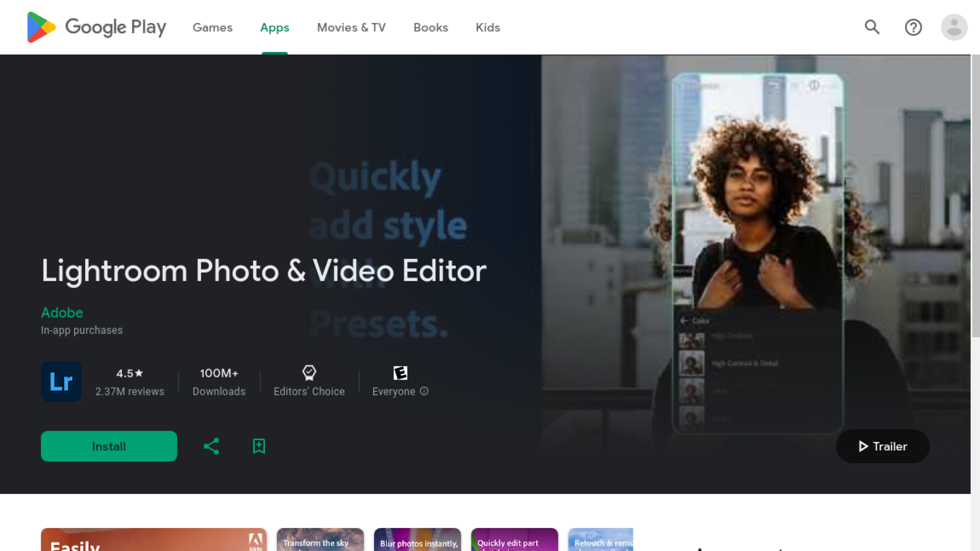This screenshot has width=980, height=551.
Task: Open the Adobe developer link
Action: (62, 313)
